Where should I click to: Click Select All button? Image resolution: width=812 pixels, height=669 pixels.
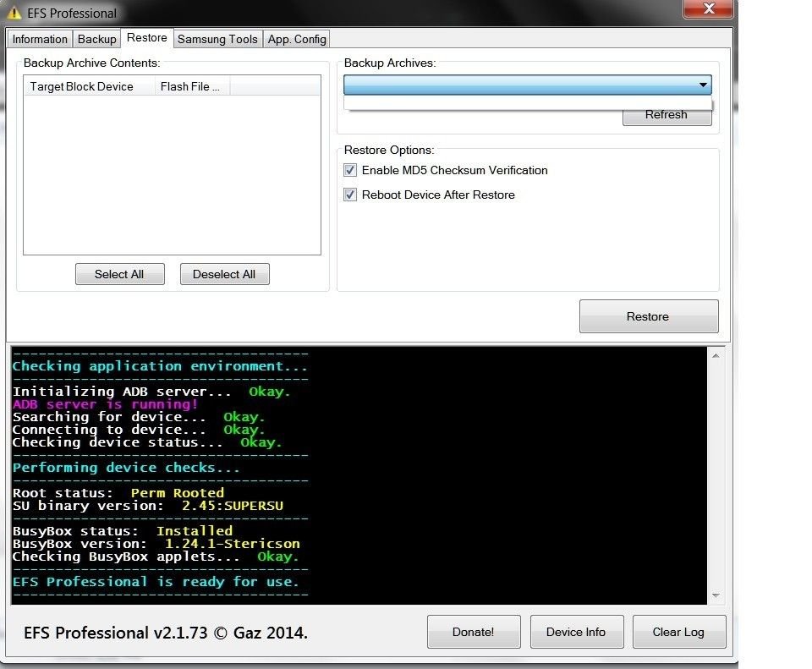(119, 274)
